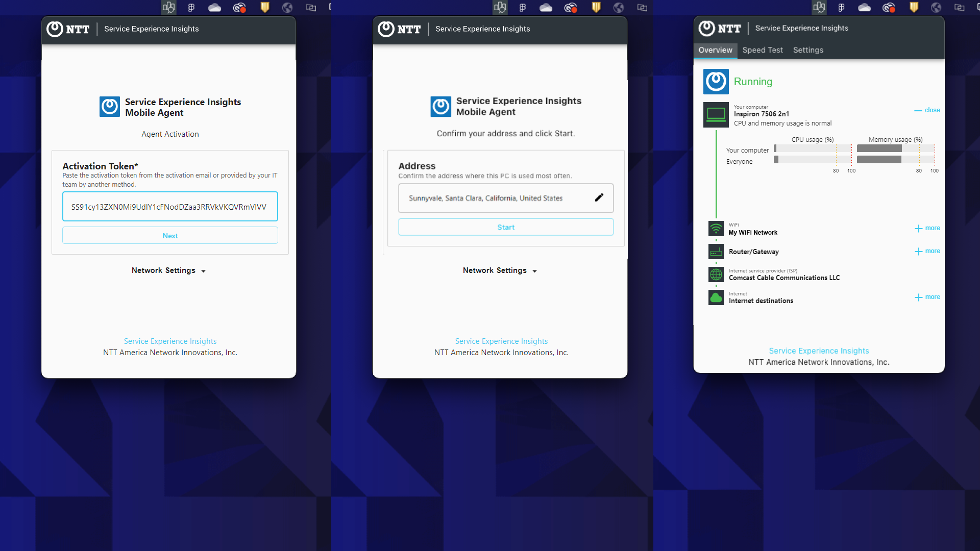The width and height of the screenshot is (980, 551).
Task: Click the NTT logo in the Address panel header
Action: [399, 29]
